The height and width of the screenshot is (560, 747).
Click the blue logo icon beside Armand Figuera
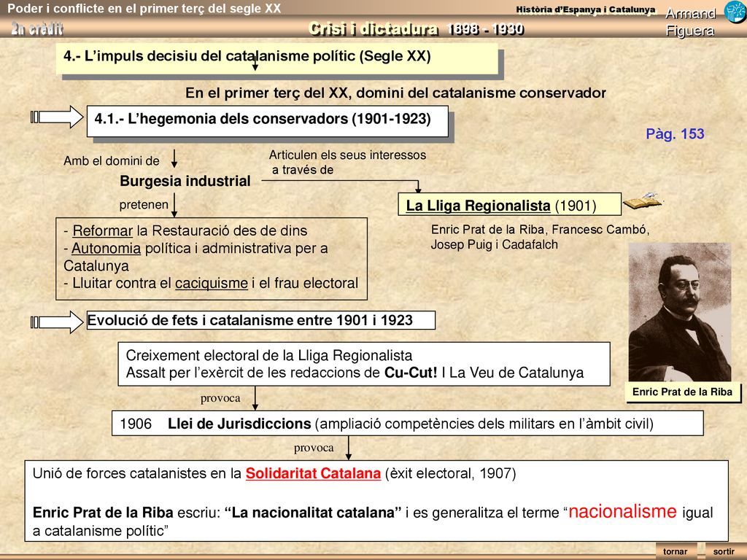pyautogui.click(x=735, y=12)
